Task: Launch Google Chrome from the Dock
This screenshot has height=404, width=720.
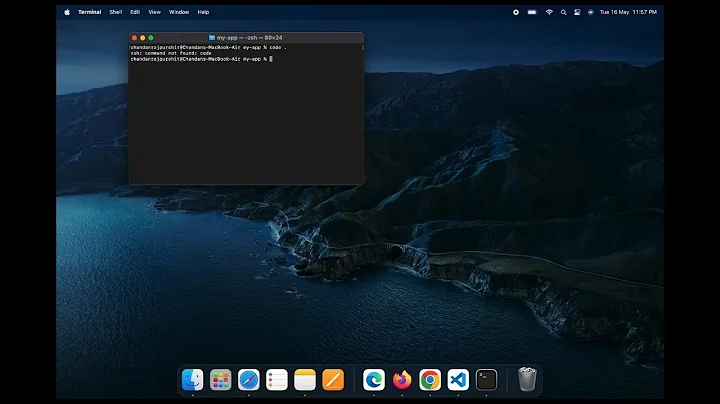Action: pos(430,380)
